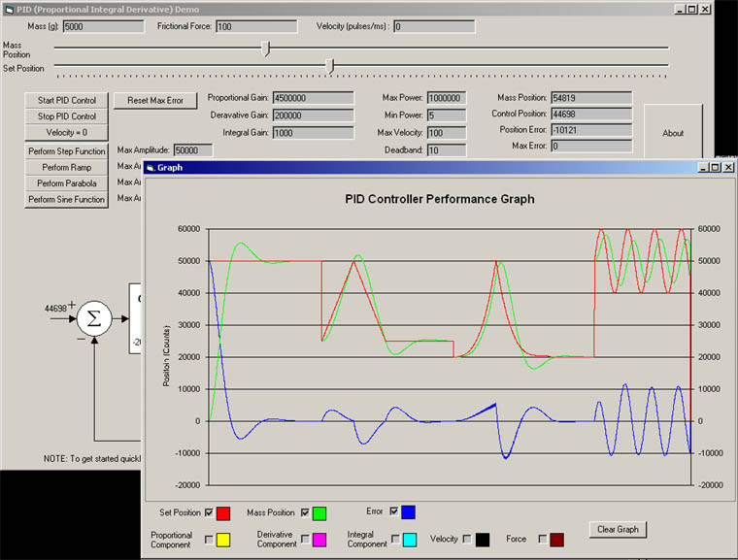The width and height of the screenshot is (738, 560).
Task: Open the About button
Action: (673, 133)
